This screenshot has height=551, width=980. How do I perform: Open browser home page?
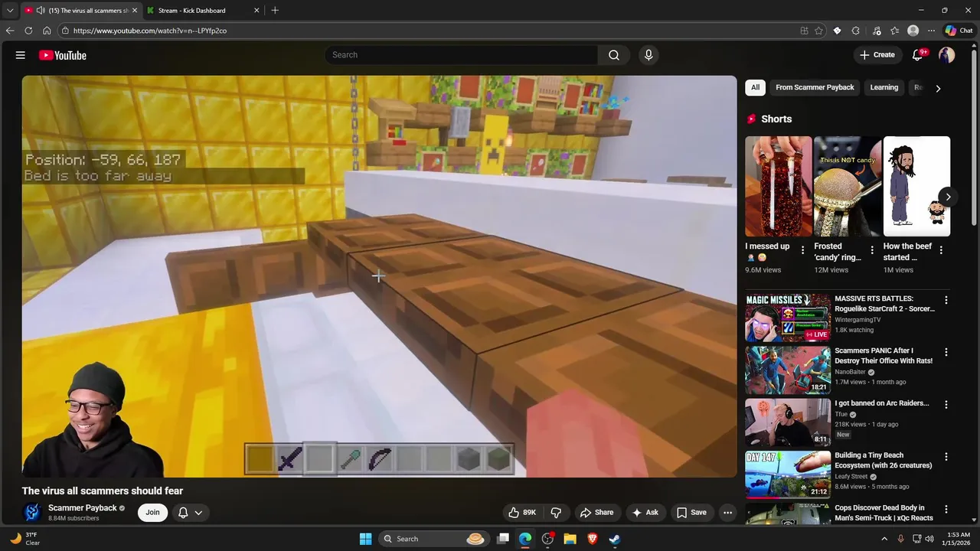click(x=47, y=31)
